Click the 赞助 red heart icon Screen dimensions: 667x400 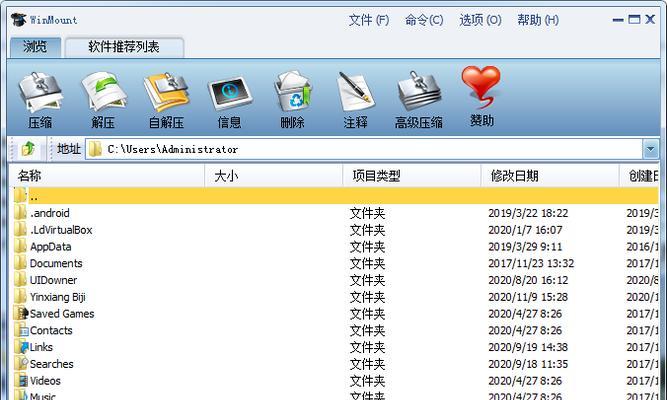point(481,87)
